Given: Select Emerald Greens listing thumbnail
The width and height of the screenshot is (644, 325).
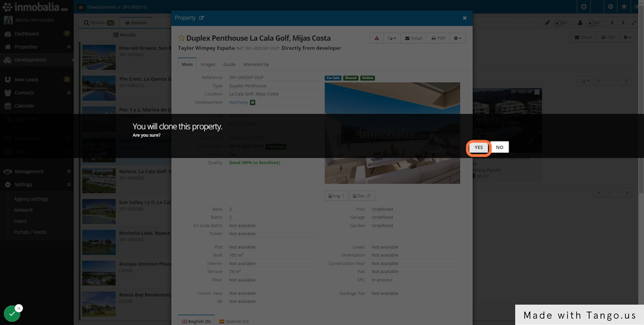Looking at the screenshot, I should coord(99,57).
